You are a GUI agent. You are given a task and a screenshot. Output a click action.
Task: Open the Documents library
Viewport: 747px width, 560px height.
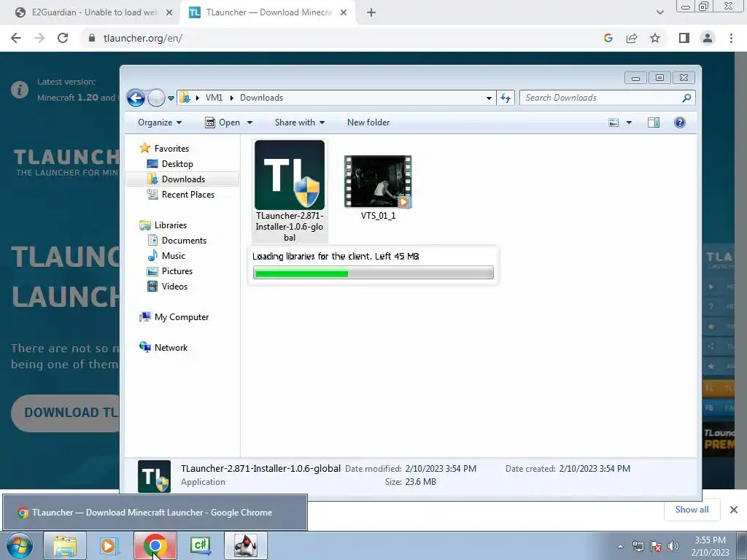pos(177,241)
